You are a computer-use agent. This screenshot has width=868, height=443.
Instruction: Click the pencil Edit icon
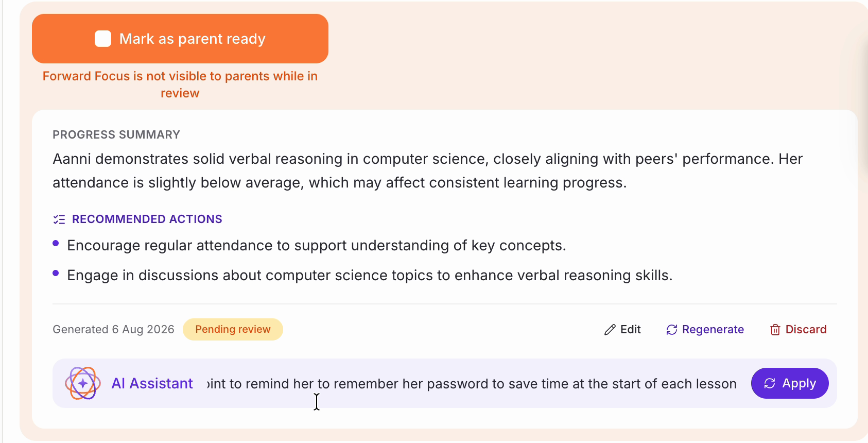point(610,330)
